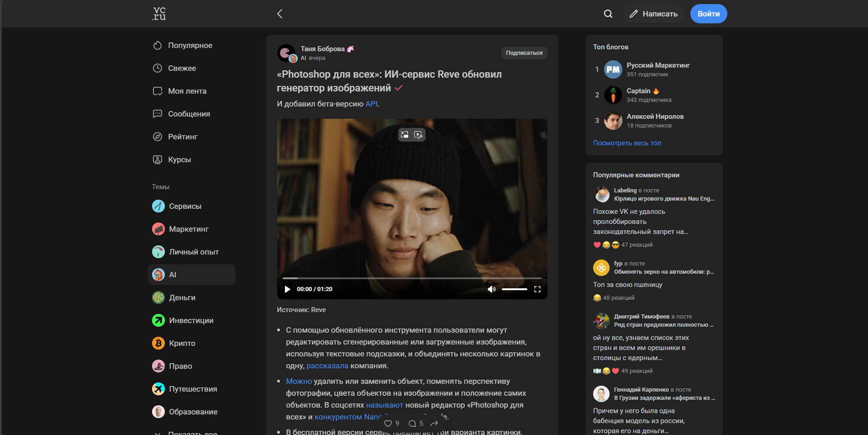
Task: Select the Популярное feed
Action: 190,46
